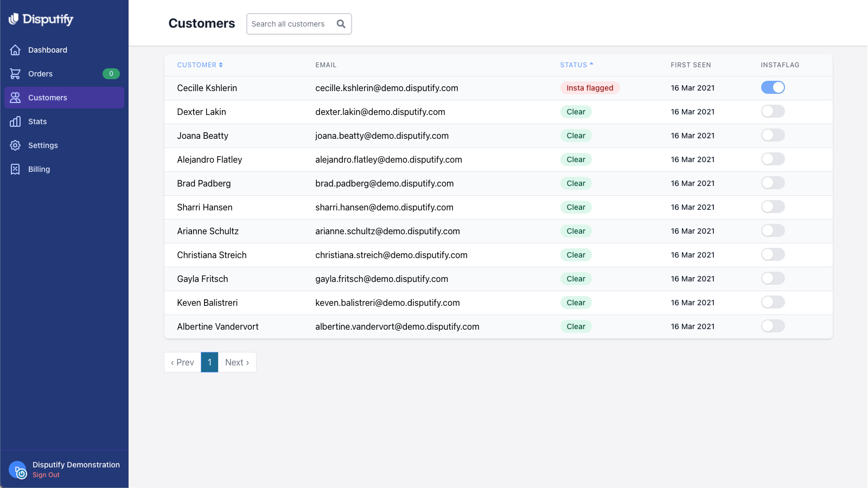Click the Disputify shield logo icon
The image size is (868, 488).
(12, 19)
